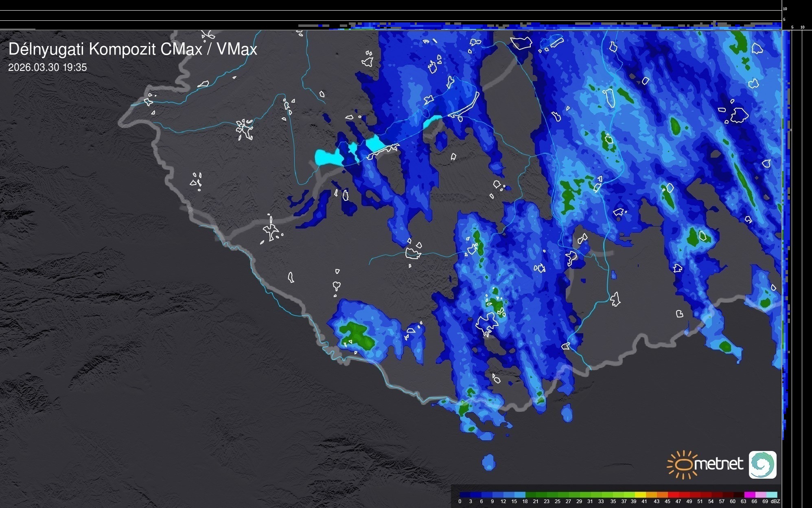Screen dimensions: 812x508
Task: Click the 2026.03.30 19:35 timestamp
Action: tap(48, 68)
